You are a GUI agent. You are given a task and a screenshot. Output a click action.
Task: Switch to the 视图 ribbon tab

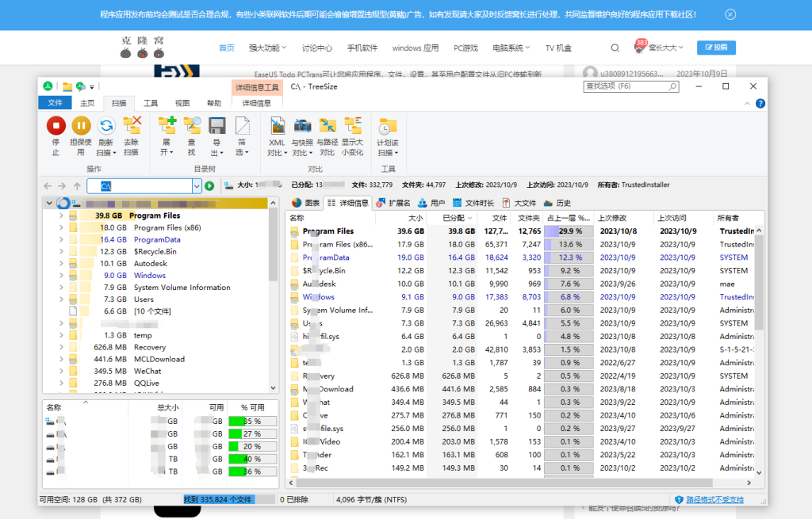(x=182, y=103)
